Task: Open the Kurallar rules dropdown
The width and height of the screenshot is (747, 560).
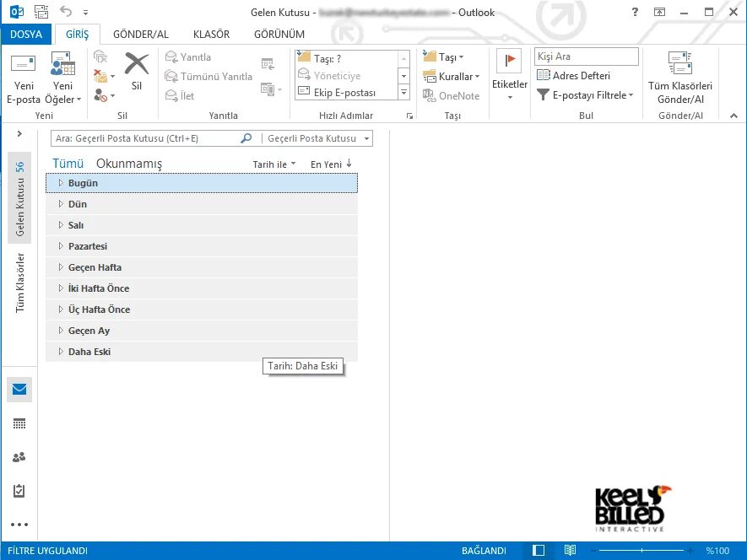Action: click(x=451, y=76)
